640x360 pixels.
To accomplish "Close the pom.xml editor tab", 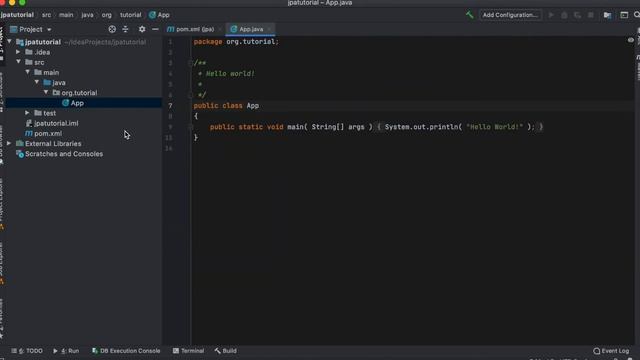I will [x=220, y=29].
